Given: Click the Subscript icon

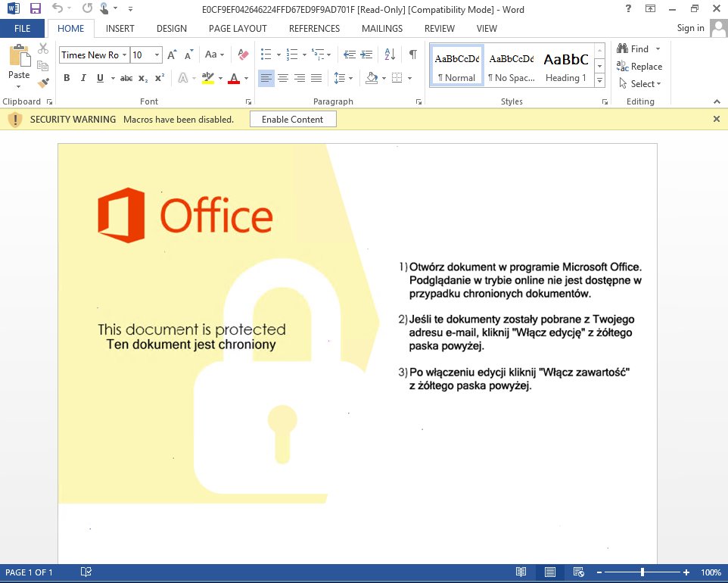Looking at the screenshot, I should point(143,79).
